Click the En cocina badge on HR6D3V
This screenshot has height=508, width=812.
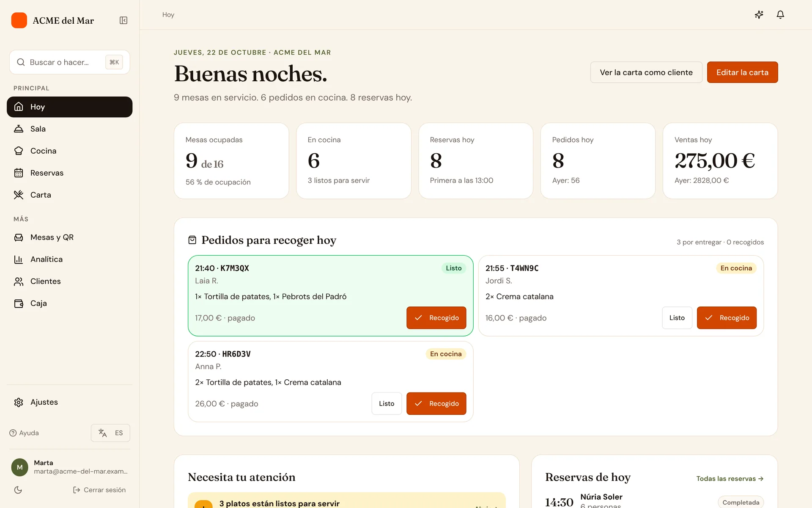click(446, 354)
